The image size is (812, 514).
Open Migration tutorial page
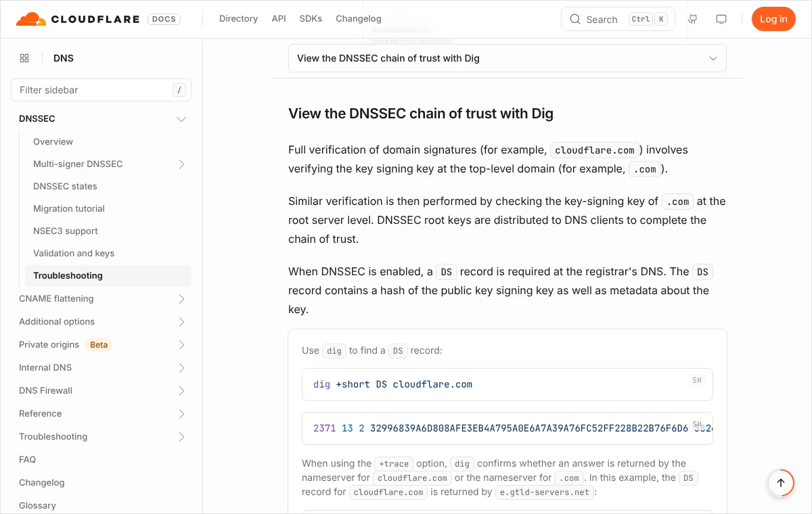(x=69, y=208)
